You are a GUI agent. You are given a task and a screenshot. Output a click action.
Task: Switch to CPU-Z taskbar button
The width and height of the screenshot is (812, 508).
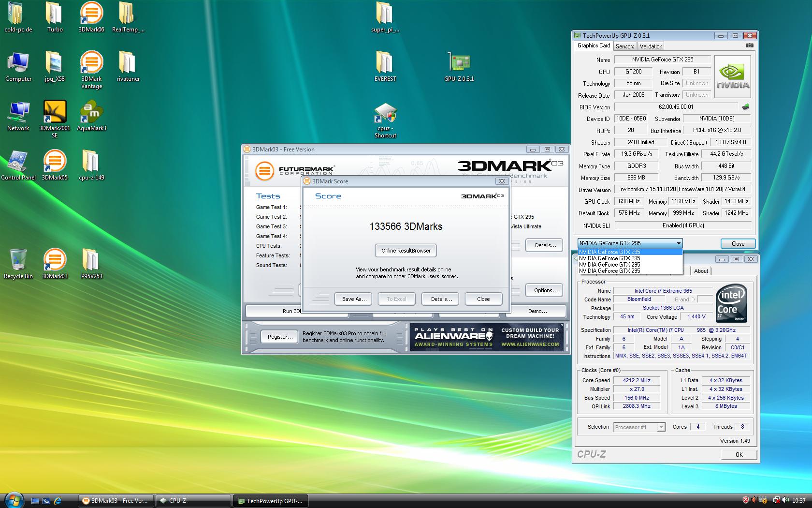[x=193, y=501]
